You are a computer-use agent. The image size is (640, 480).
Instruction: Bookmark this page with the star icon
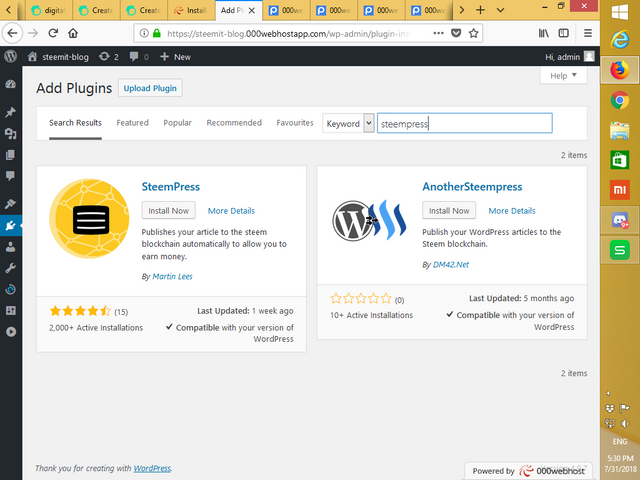(473, 33)
